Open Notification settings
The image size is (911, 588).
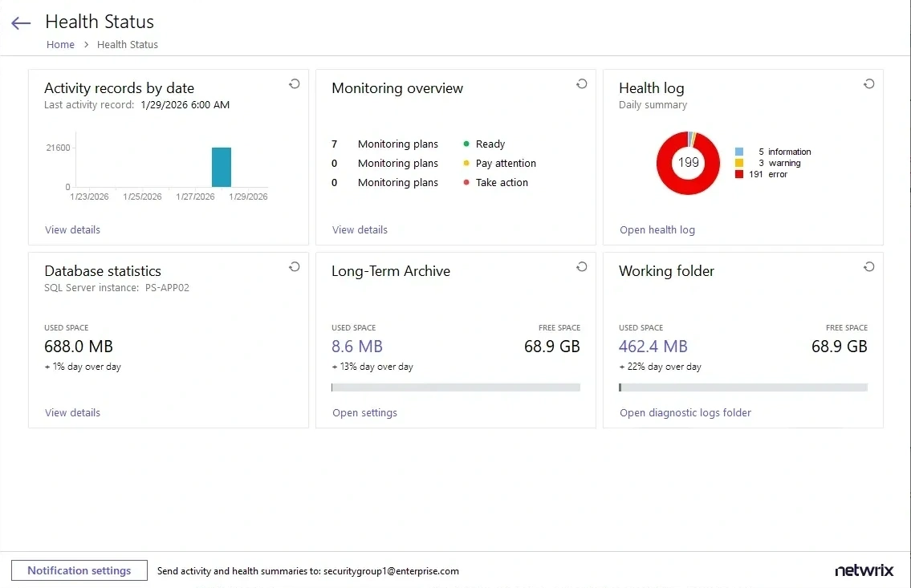pyautogui.click(x=79, y=570)
